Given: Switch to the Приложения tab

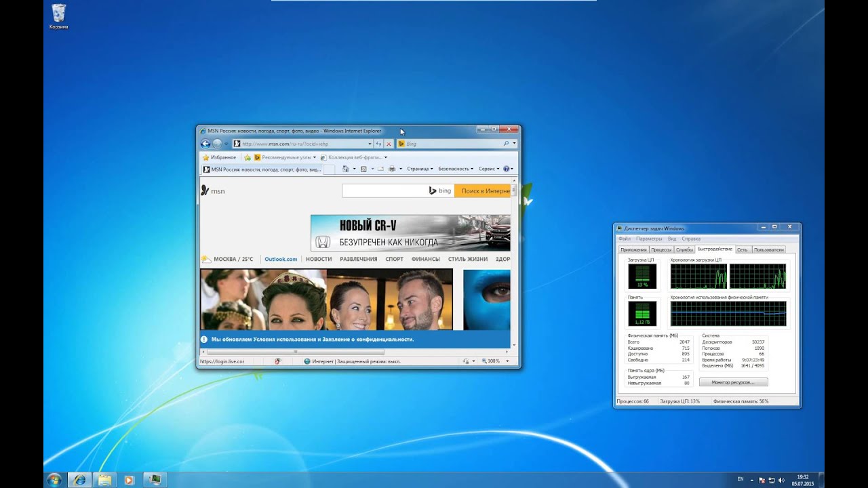Looking at the screenshot, I should (633, 249).
